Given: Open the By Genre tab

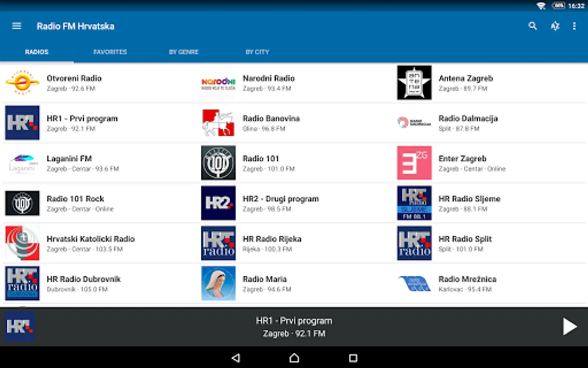Looking at the screenshot, I should pyautogui.click(x=184, y=52).
